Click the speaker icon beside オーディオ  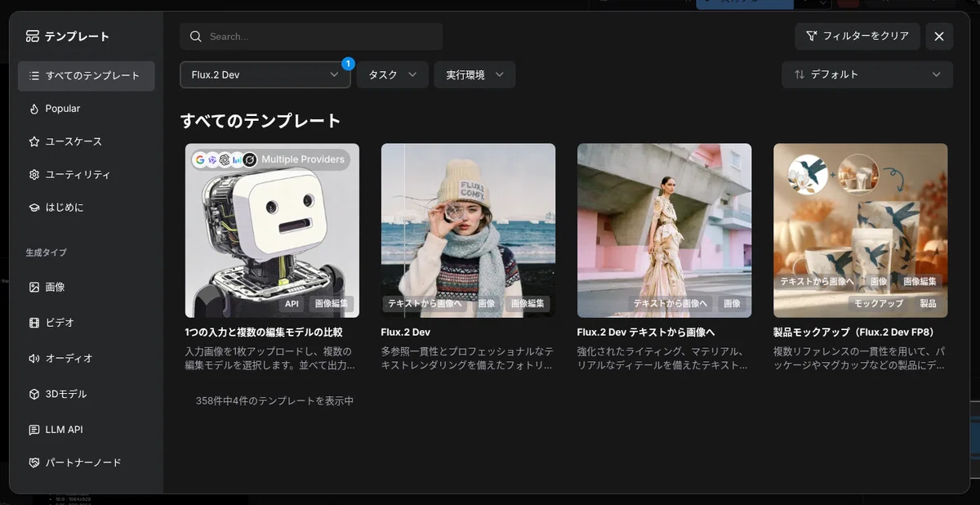click(33, 358)
